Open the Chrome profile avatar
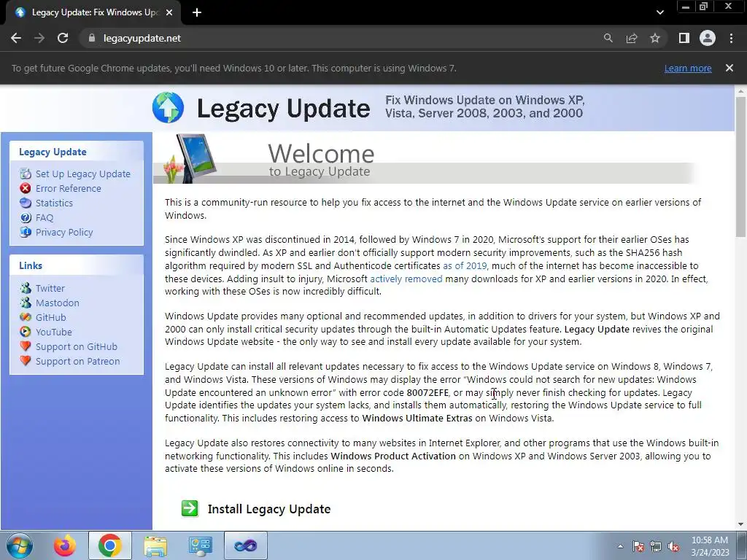 click(708, 38)
